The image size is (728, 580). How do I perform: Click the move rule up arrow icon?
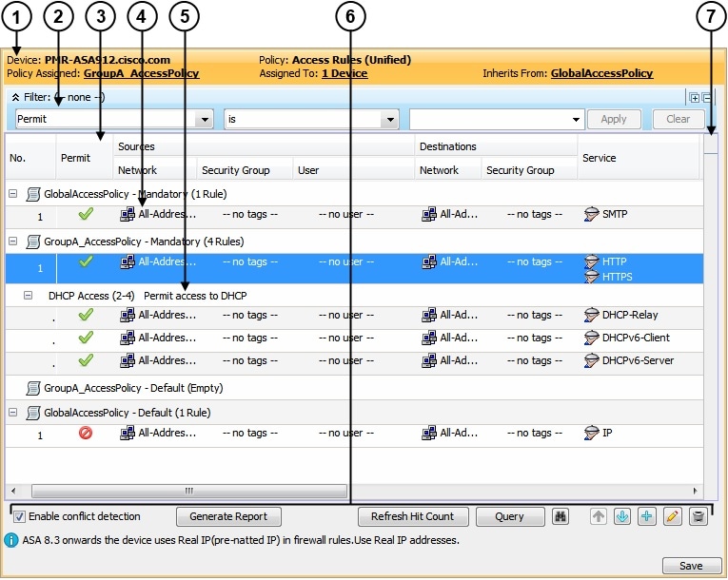[599, 516]
